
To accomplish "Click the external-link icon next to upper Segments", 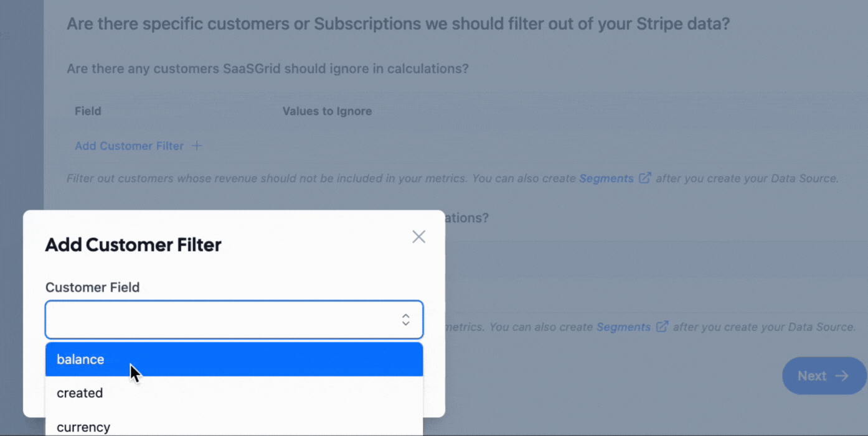I will pyautogui.click(x=646, y=177).
